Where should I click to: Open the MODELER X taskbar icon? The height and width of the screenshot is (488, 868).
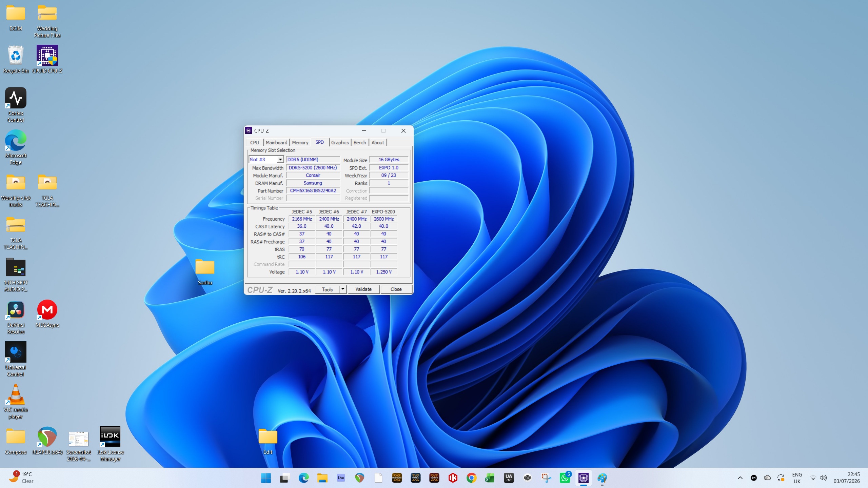tap(397, 478)
